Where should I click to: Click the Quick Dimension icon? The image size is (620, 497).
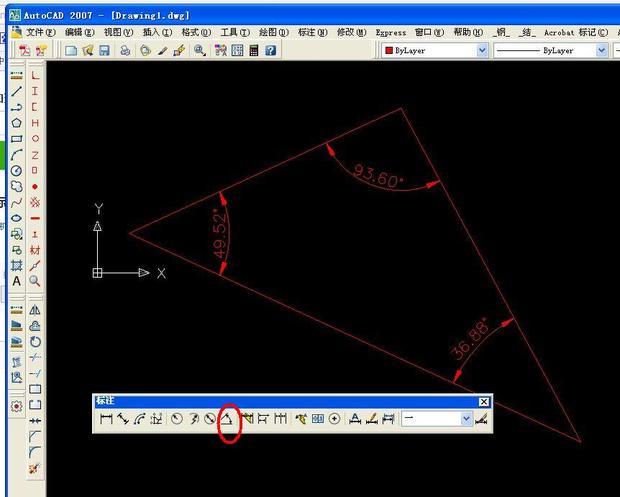click(x=247, y=419)
